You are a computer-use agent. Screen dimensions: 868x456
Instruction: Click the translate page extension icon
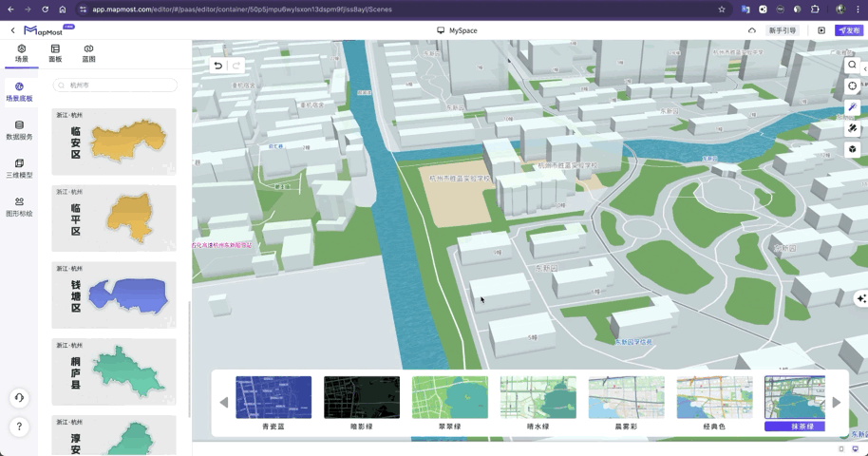[x=745, y=9]
